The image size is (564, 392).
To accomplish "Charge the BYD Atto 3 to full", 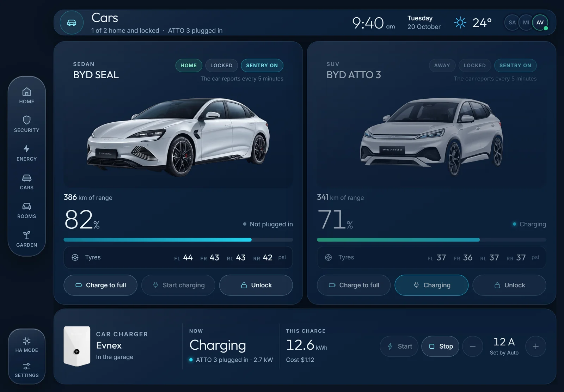I will coord(354,285).
